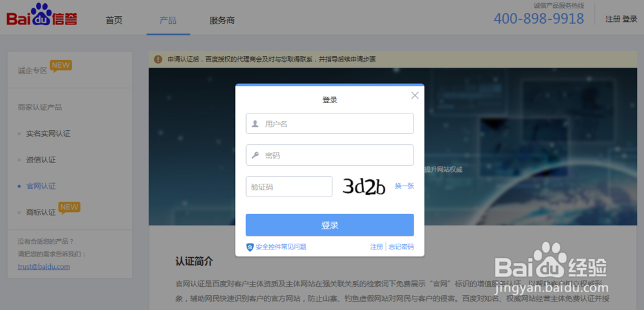Open the 产品 navigation tab
The image size is (644, 310).
(x=168, y=20)
